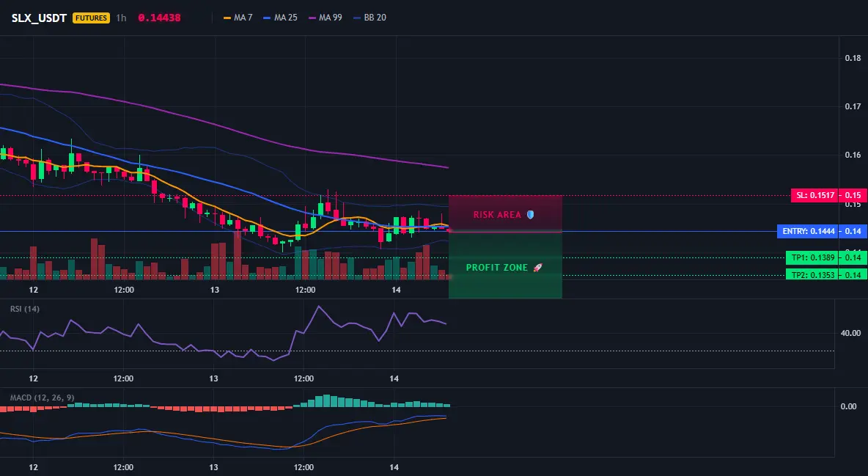Click the 0.17 price axis value

[x=853, y=106]
